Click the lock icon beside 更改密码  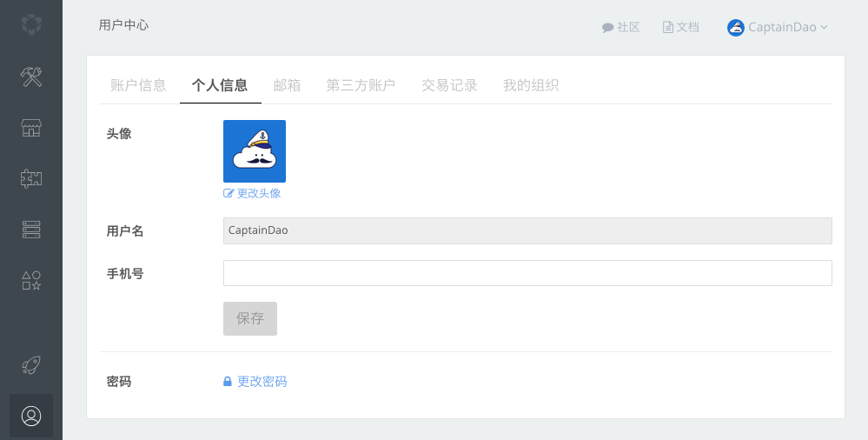tap(228, 381)
